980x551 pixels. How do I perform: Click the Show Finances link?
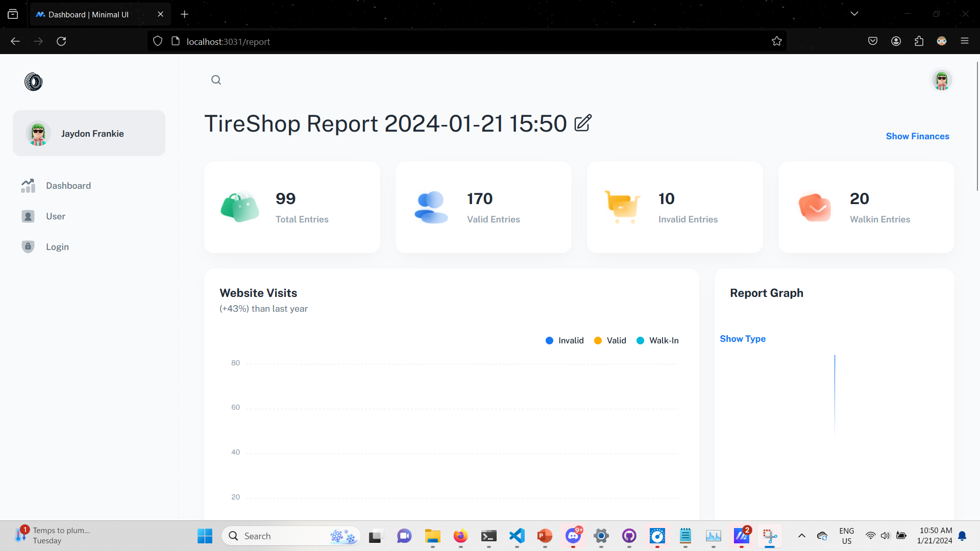pos(917,136)
